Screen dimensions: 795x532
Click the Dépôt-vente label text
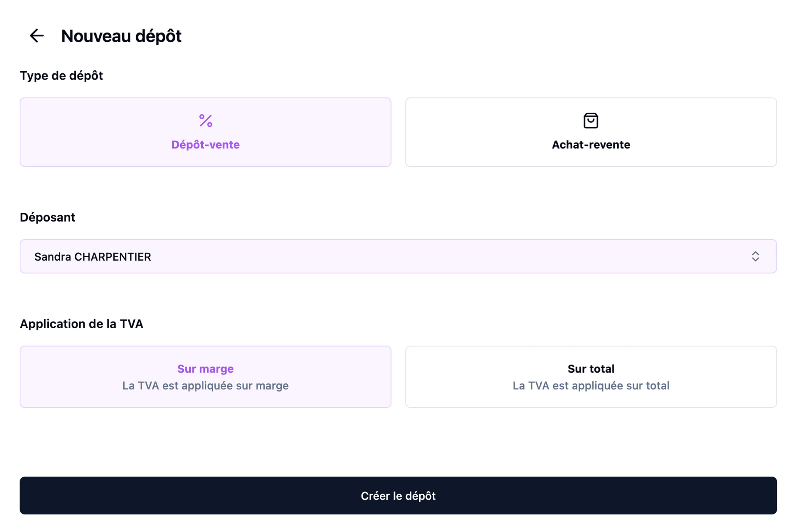[x=206, y=145]
